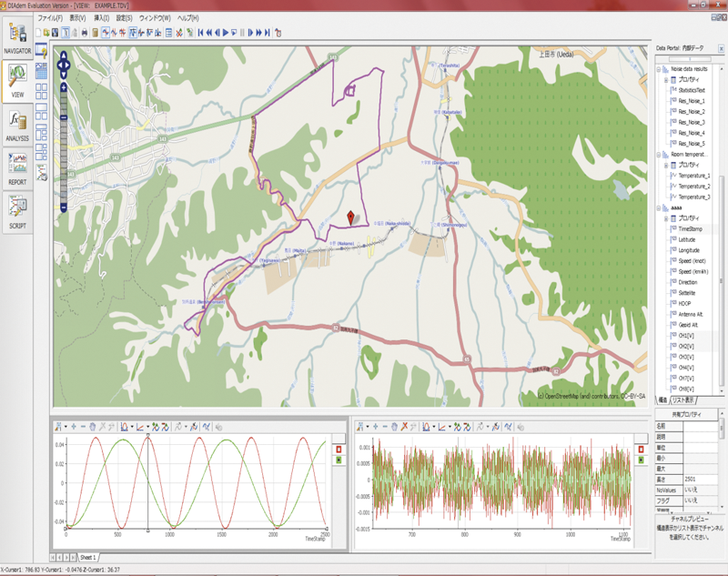Collapse the Noise data results group
The image size is (728, 576).
pyautogui.click(x=660, y=69)
